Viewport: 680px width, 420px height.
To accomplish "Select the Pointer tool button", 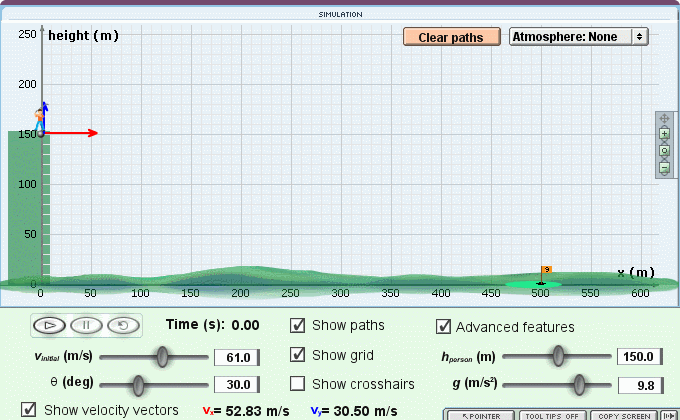I will coord(481,414).
